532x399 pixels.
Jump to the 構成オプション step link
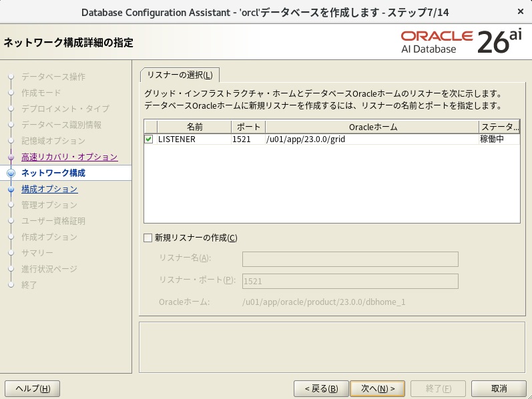coord(49,189)
